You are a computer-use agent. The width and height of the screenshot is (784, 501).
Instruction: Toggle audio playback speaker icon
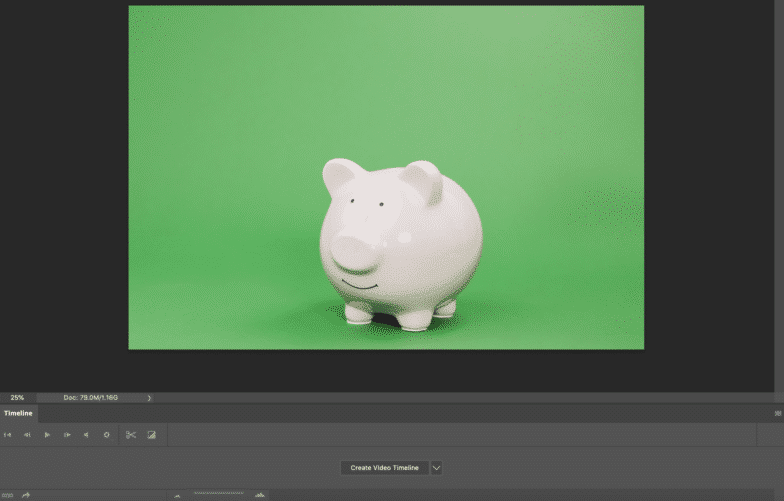(86, 435)
